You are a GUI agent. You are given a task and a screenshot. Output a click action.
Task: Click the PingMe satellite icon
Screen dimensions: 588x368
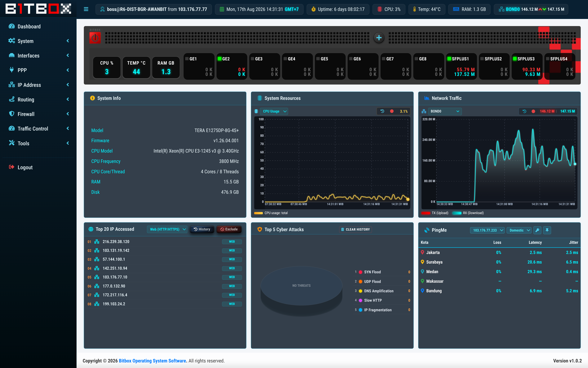(427, 230)
